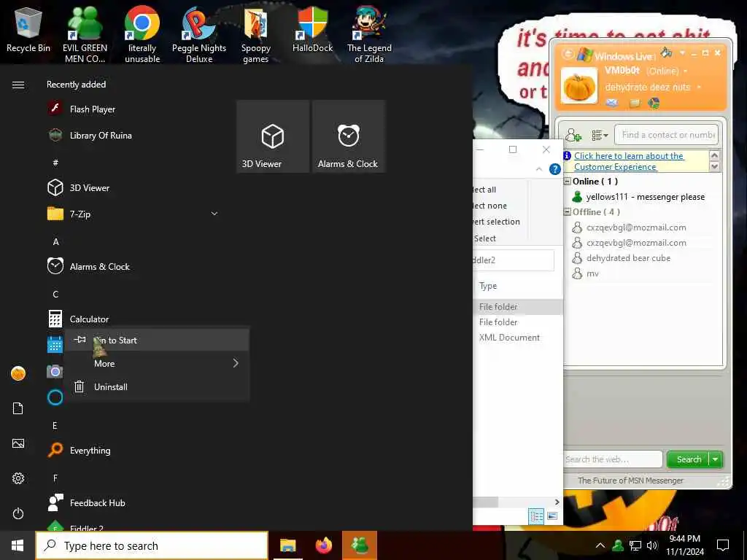This screenshot has width=747, height=560.
Task: Select Spoopy games desktop folder
Action: (x=256, y=34)
